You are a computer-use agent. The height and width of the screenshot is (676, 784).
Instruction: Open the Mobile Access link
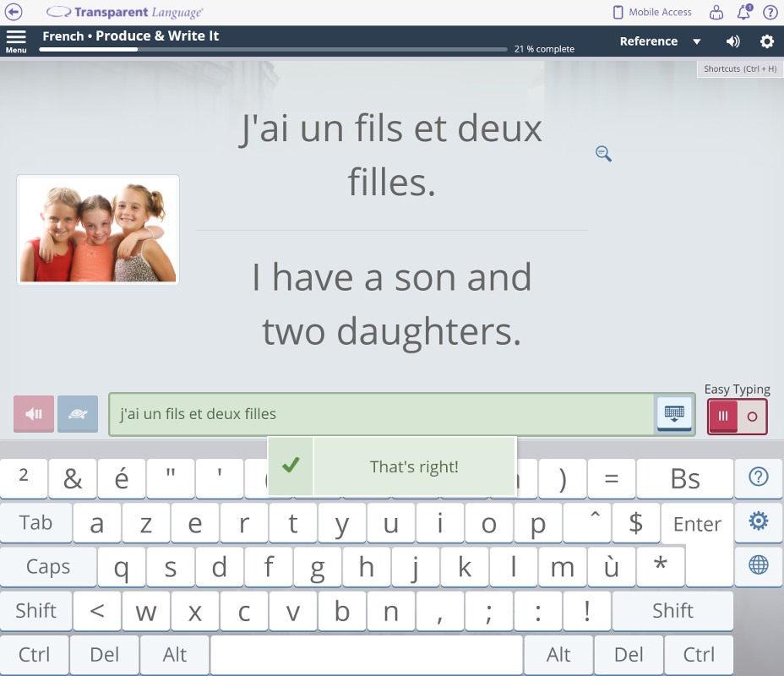click(x=651, y=12)
